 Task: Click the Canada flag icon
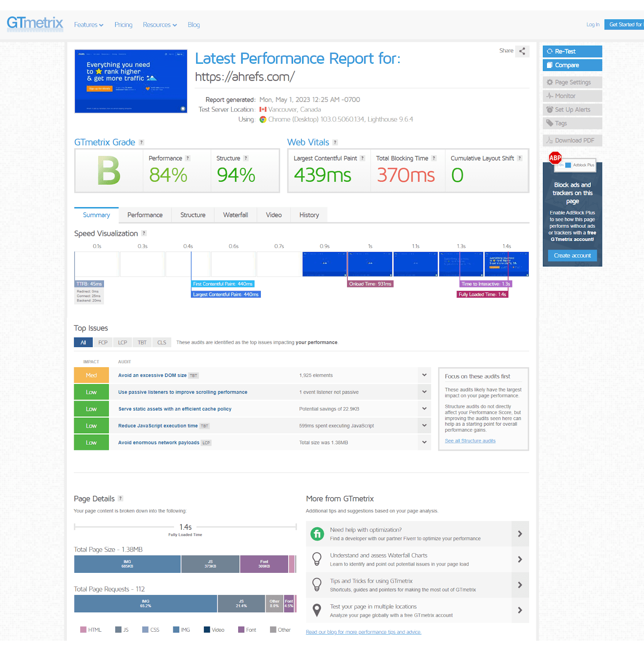click(x=263, y=109)
